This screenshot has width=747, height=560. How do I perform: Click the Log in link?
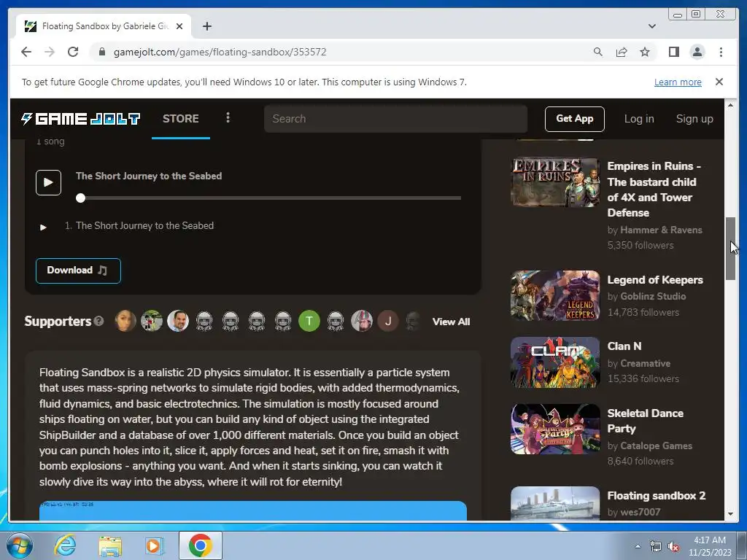click(639, 119)
